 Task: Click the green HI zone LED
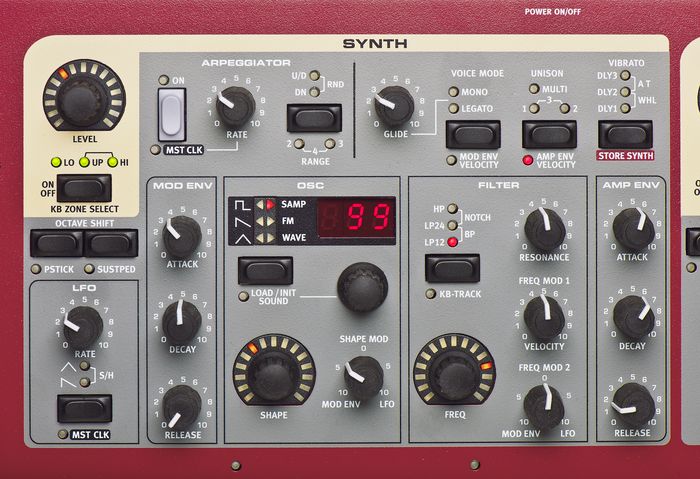pos(112,162)
